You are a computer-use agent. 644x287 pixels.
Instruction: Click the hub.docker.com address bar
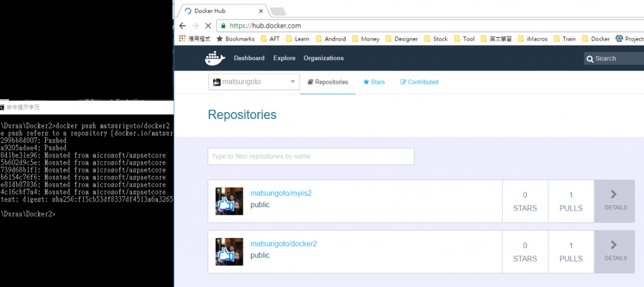click(x=430, y=26)
